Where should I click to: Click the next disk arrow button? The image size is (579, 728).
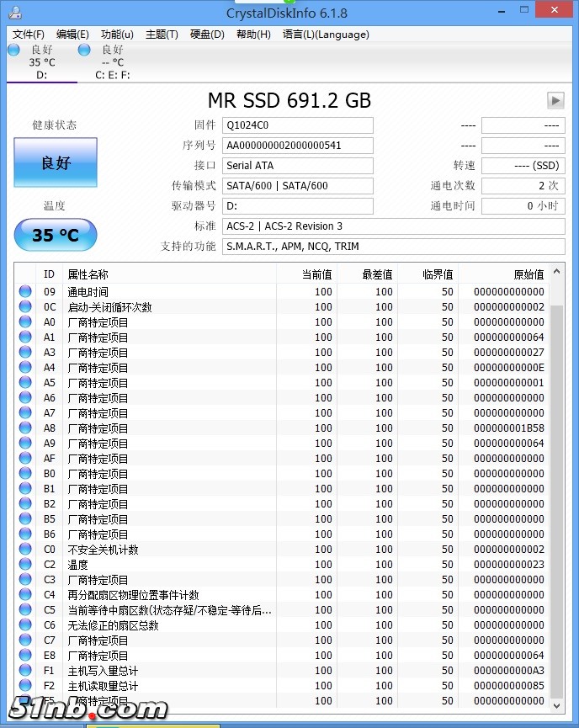click(x=555, y=100)
